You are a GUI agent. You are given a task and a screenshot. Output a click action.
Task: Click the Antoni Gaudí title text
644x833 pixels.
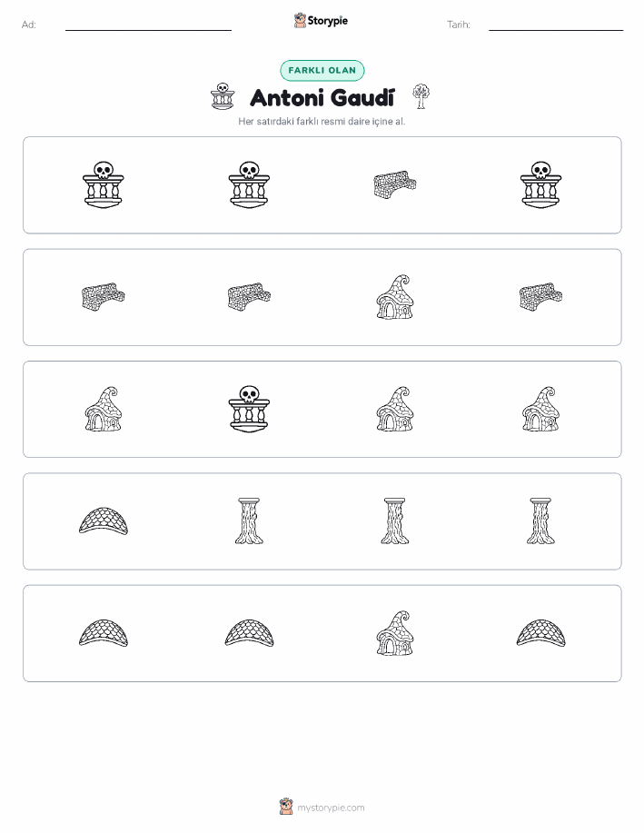322,98
